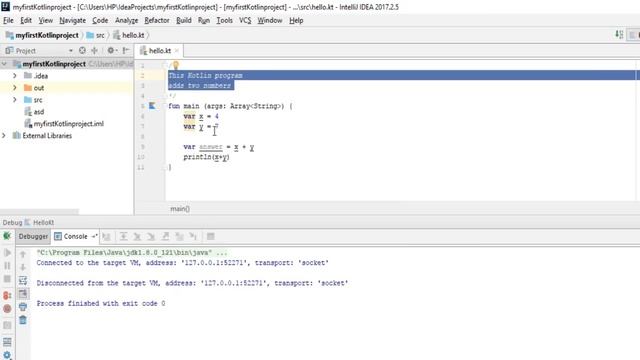Click main() breadcrumb below the editor
Viewport: 640px width, 360px height.
coord(180,209)
